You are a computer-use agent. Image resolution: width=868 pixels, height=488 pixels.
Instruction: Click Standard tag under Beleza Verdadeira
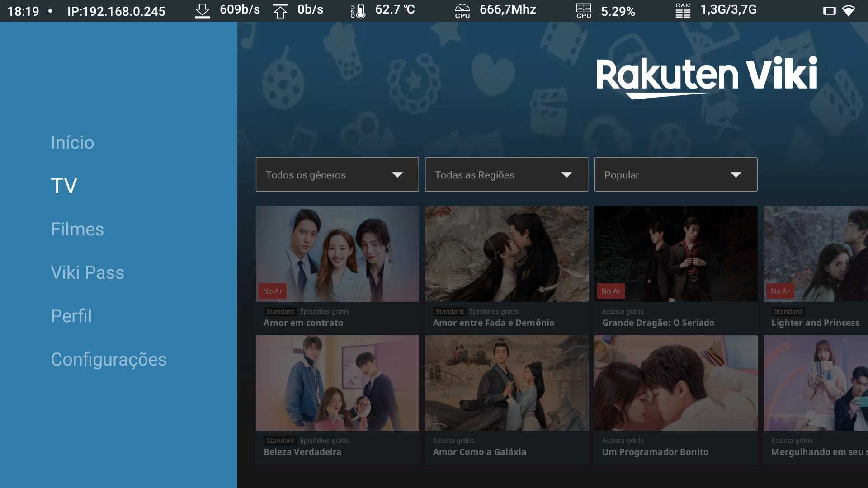(280, 441)
